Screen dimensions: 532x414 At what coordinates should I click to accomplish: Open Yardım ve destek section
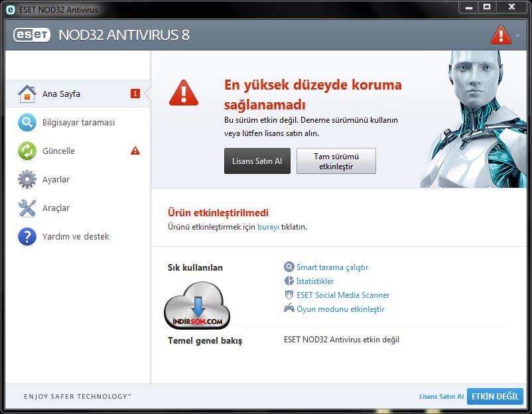(x=78, y=236)
